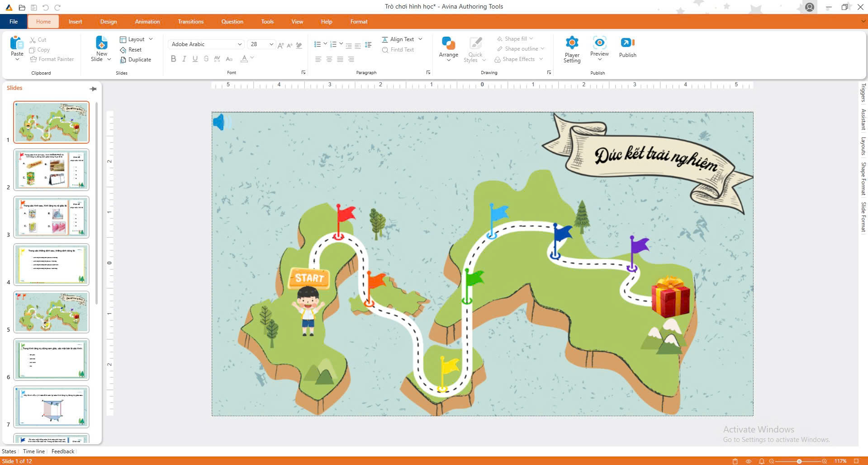This screenshot has width=868, height=465.
Task: Open the Preview icon in ribbon
Action: point(599,43)
